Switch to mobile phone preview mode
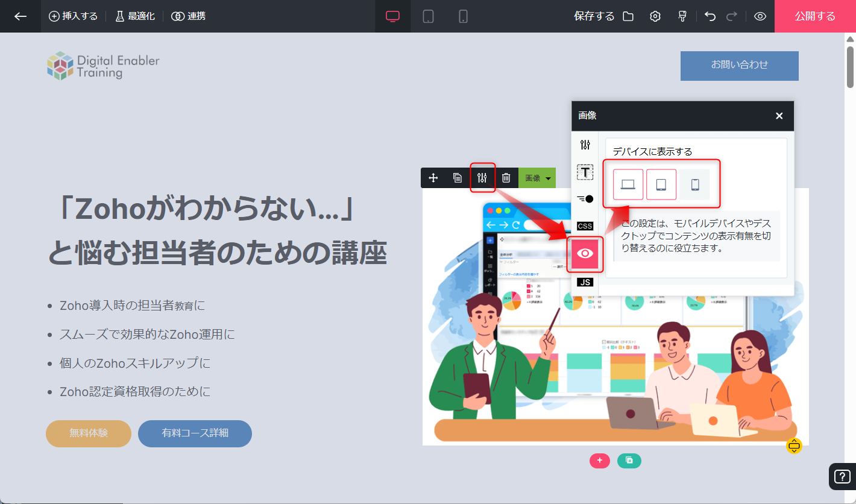The width and height of the screenshot is (856, 504). [x=463, y=16]
